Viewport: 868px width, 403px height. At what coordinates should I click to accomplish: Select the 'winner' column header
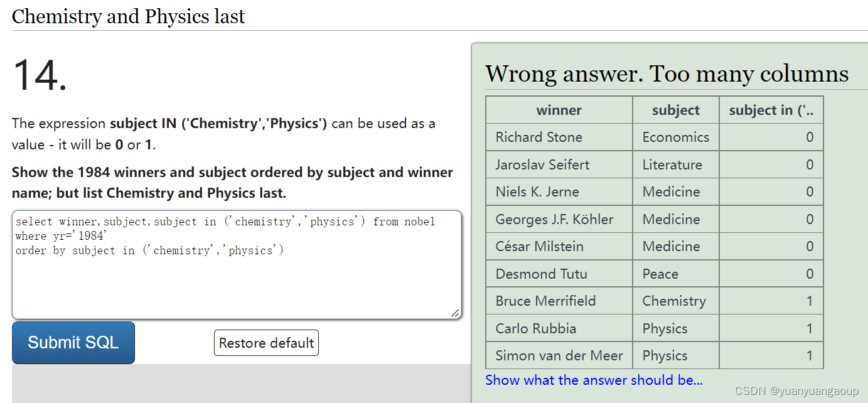point(559,109)
